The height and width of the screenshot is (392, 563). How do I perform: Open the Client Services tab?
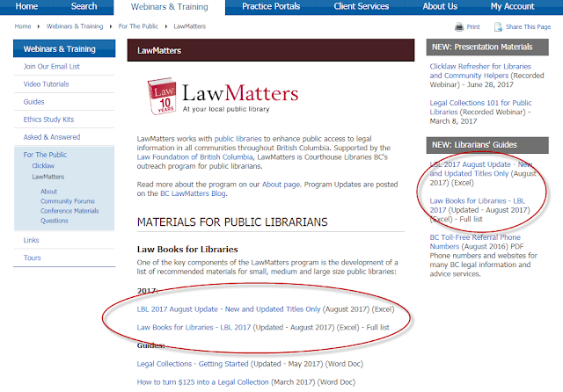coord(362,6)
